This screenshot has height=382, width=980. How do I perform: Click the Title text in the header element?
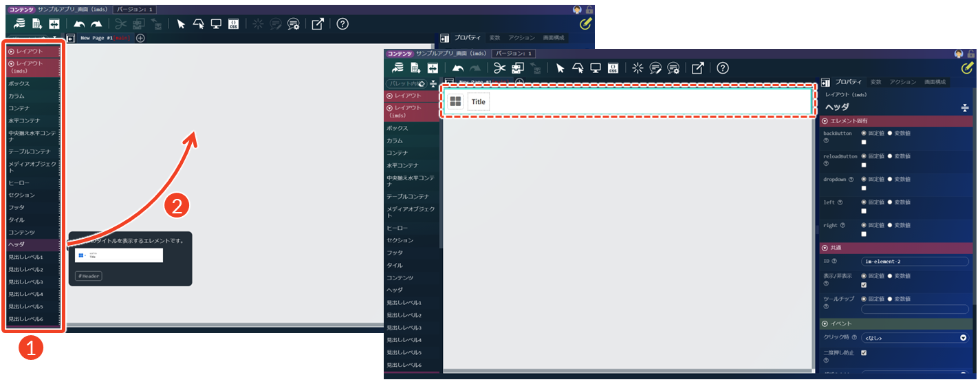click(x=479, y=102)
